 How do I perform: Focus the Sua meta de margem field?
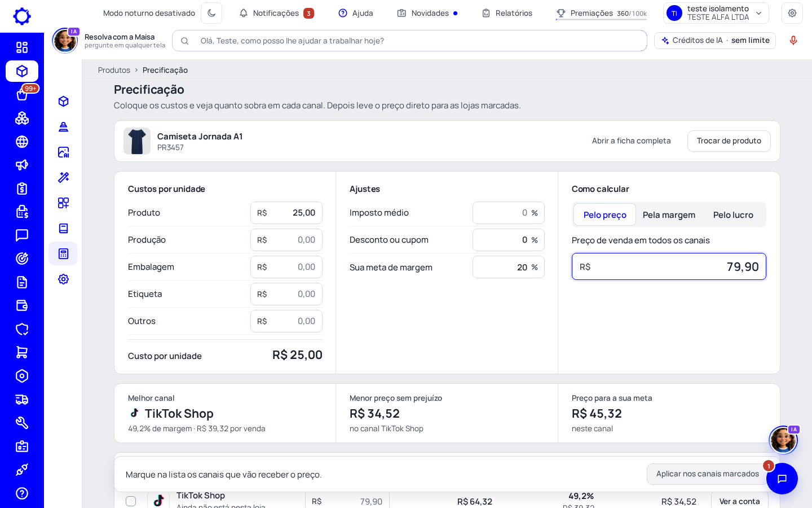coord(509,267)
